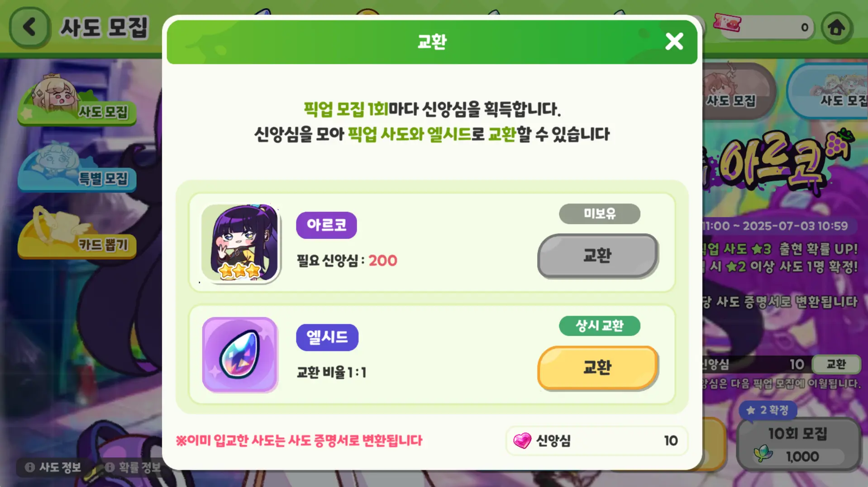
Task: Click the yellow 교환 button for 엘시드
Action: 597,368
